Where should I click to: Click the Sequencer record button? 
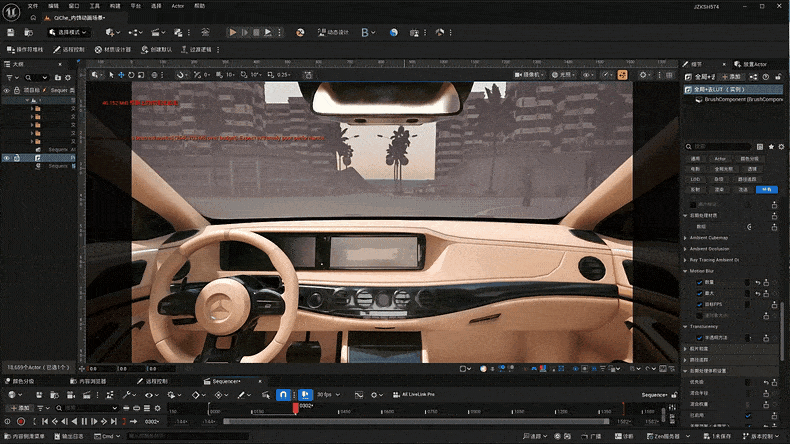click(21, 421)
